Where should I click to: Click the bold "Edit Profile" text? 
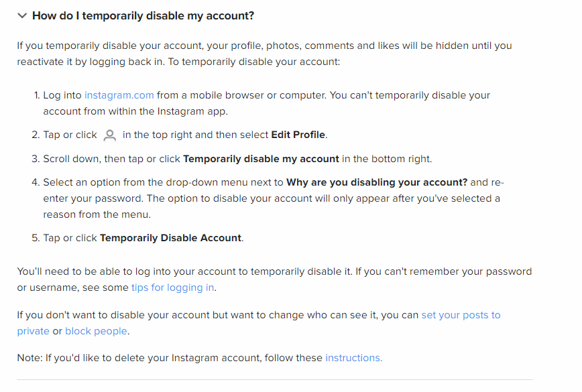pyautogui.click(x=298, y=135)
